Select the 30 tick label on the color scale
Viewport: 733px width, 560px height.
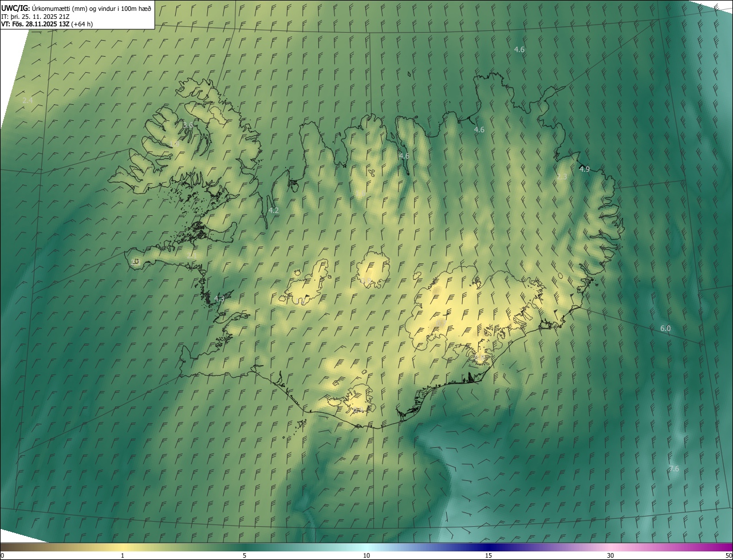tap(610, 555)
